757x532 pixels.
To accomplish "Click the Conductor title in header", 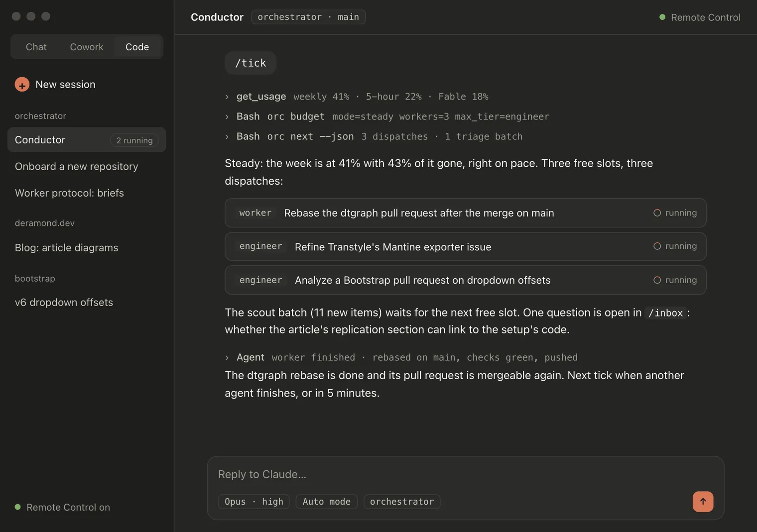I will point(217,17).
